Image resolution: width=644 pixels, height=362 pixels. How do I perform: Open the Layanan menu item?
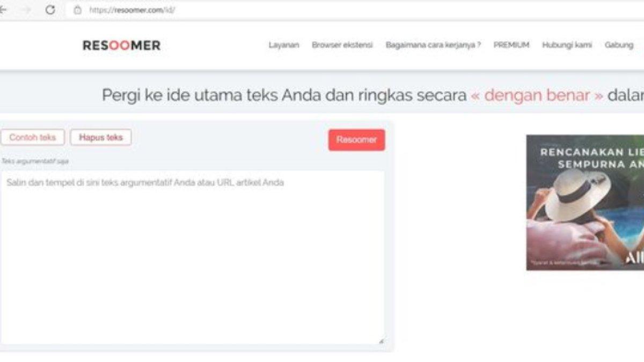click(x=284, y=46)
